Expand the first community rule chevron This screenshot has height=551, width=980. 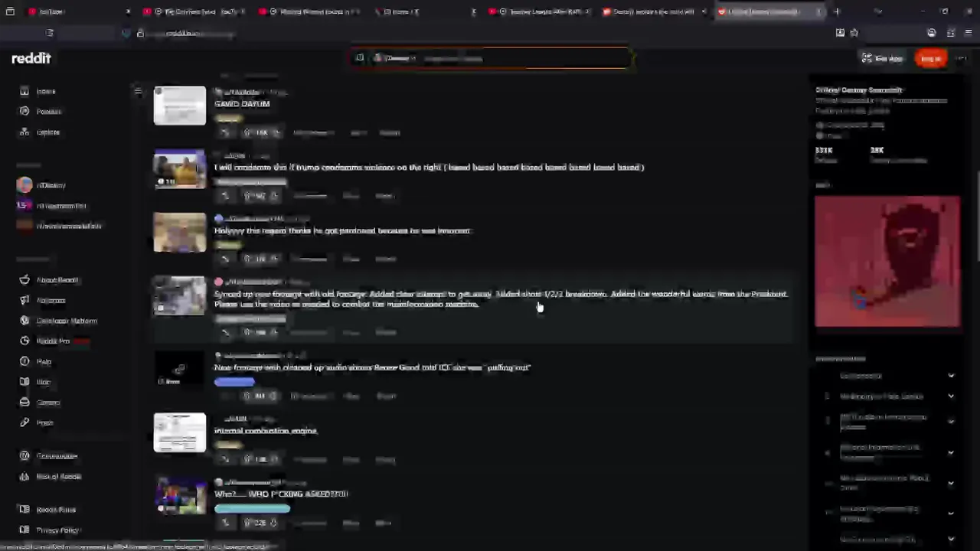[x=951, y=376]
